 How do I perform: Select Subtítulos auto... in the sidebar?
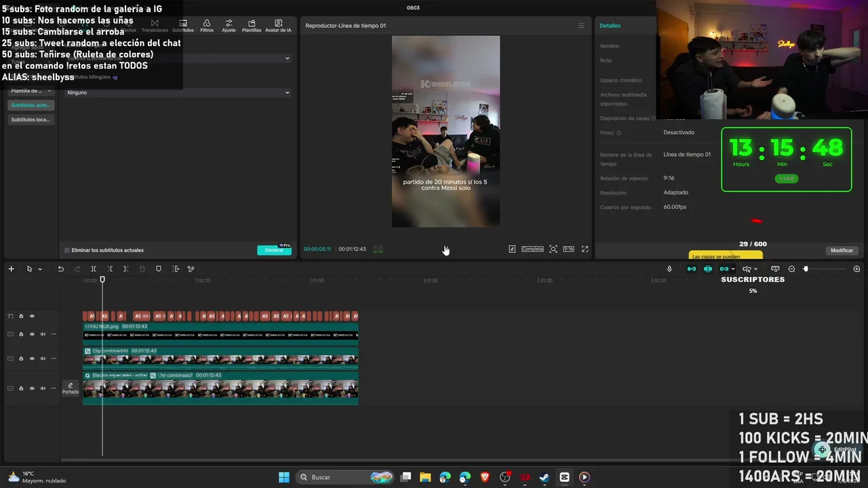(x=31, y=105)
